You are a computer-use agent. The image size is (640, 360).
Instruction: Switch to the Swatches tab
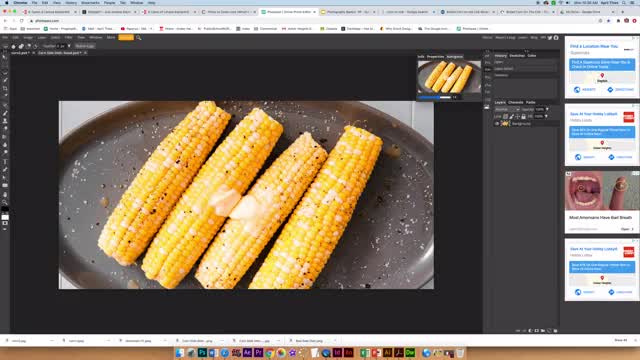[x=517, y=56]
